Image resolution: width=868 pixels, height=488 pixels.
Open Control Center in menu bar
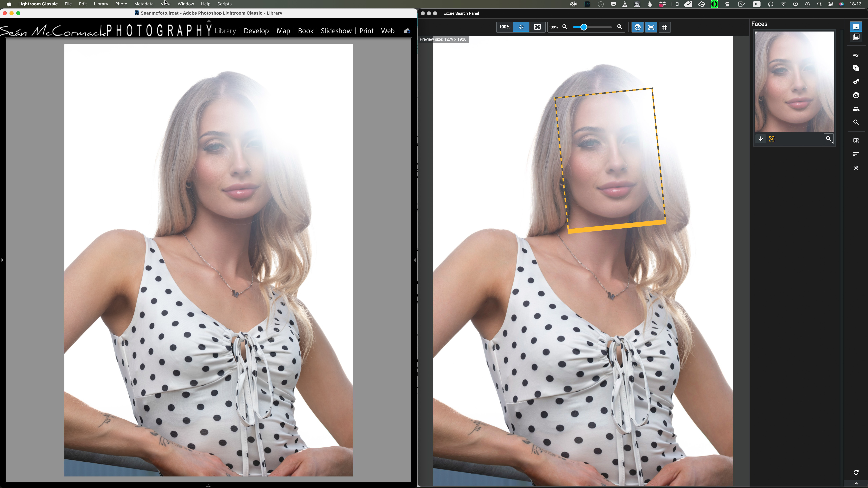[831, 4]
